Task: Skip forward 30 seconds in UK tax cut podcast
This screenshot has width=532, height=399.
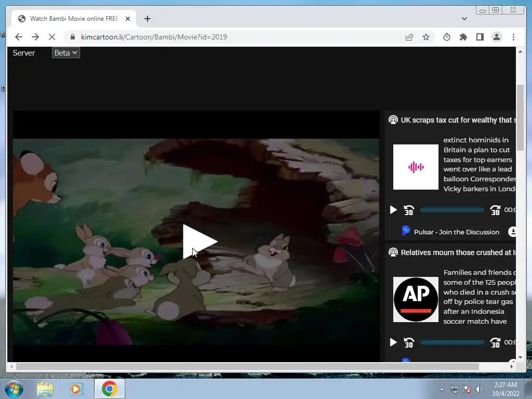Action: [x=495, y=210]
